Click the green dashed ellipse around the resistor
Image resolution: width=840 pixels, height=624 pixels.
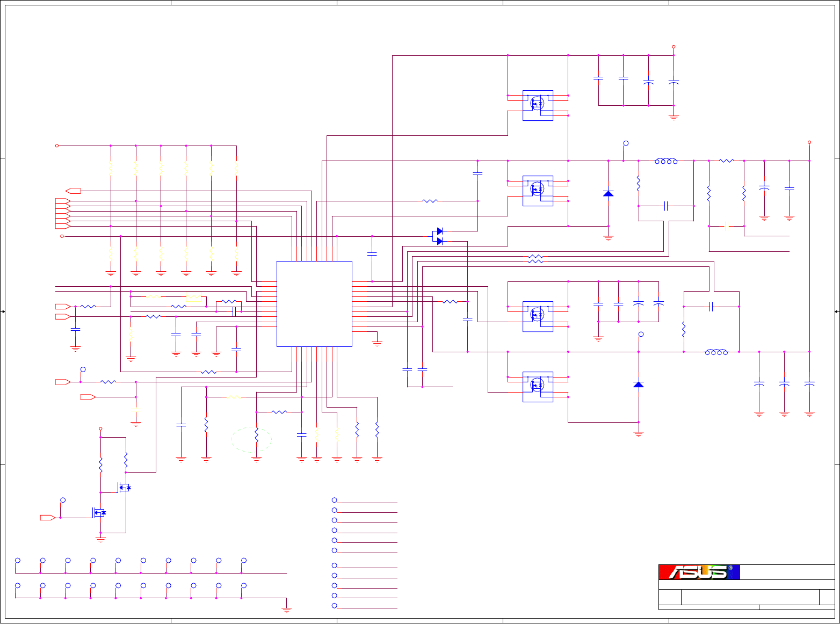tap(251, 439)
